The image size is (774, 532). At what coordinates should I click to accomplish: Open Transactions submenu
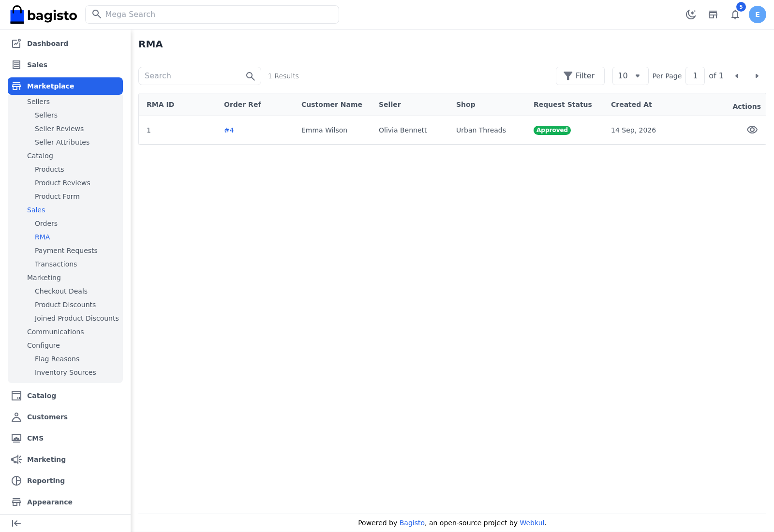(x=56, y=264)
